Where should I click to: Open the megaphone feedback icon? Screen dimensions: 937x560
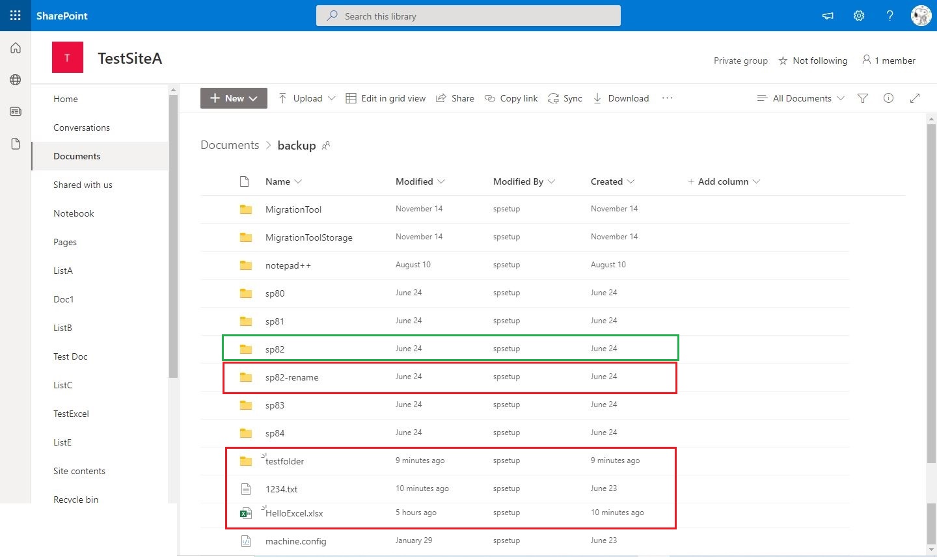click(x=828, y=16)
